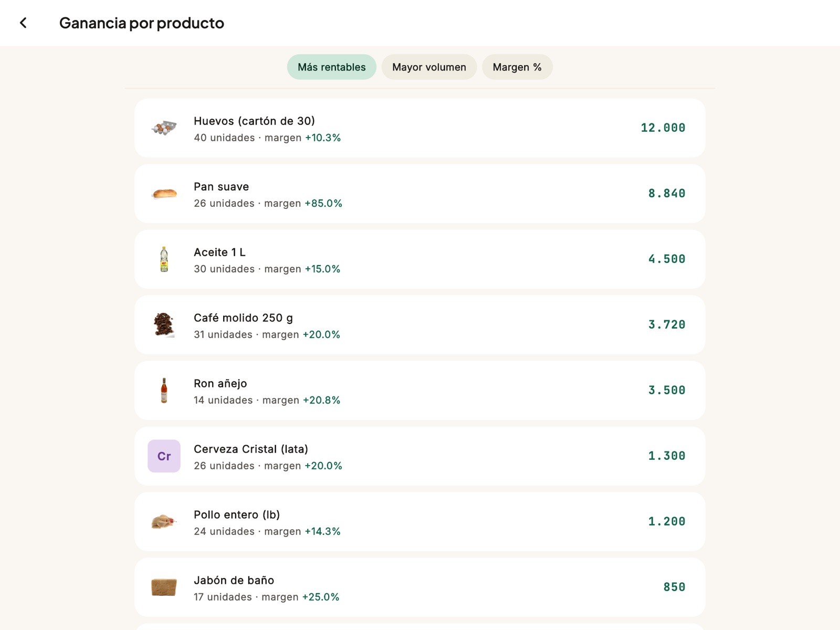Viewport: 840px width, 630px height.
Task: Click the 3.500 profit value
Action: 667,390
